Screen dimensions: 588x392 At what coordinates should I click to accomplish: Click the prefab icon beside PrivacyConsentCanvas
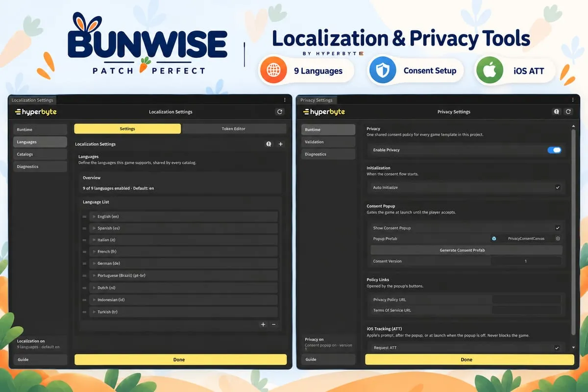point(494,239)
